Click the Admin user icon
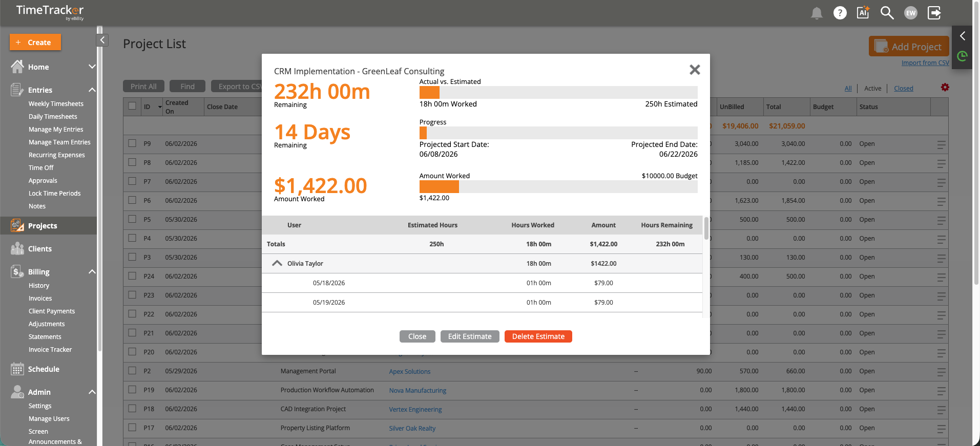Screen dimensions: 980x446 click(x=17, y=392)
